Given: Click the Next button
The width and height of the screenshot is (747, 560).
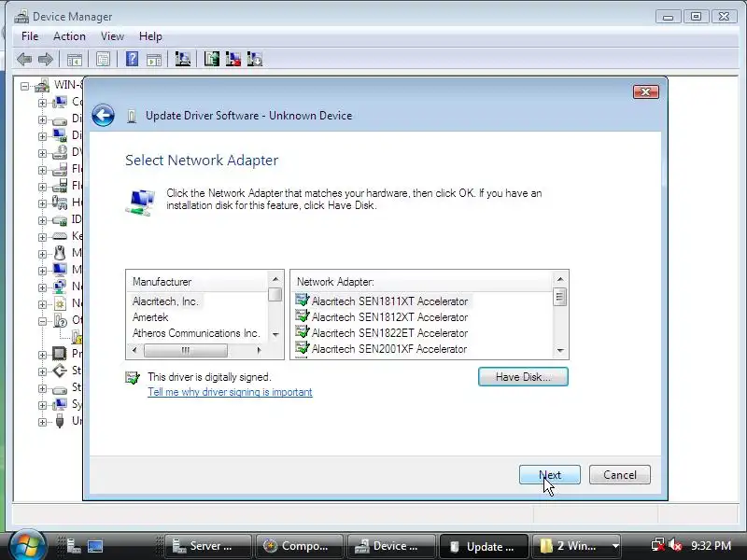Looking at the screenshot, I should point(550,475).
